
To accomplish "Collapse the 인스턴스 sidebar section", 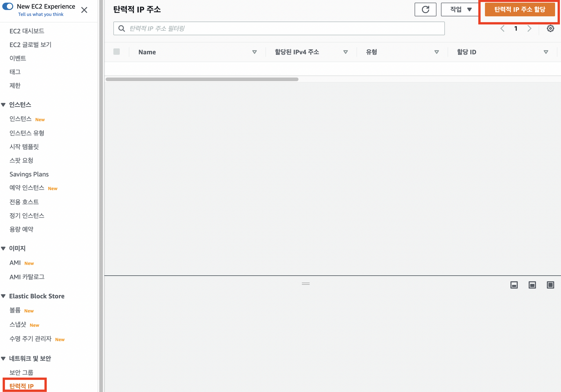I will coord(3,105).
